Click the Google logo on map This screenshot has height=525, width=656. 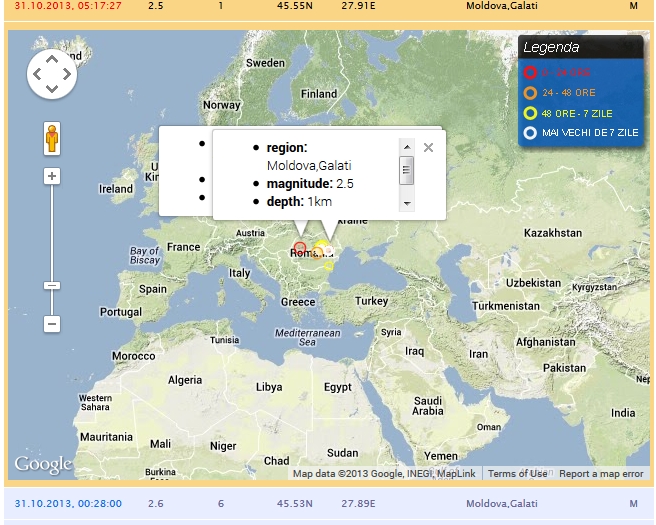tap(43, 465)
